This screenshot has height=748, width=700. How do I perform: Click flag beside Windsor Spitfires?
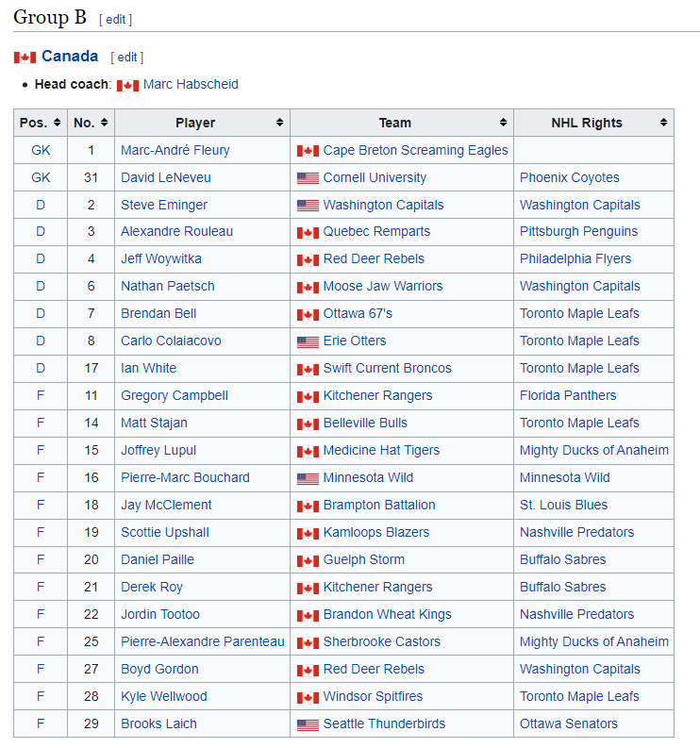[x=308, y=698]
